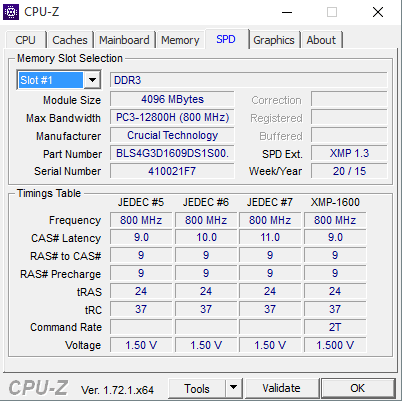Click JEDEC #6 RAS# to CAS# value
The height and width of the screenshot is (401, 402).
206,256
